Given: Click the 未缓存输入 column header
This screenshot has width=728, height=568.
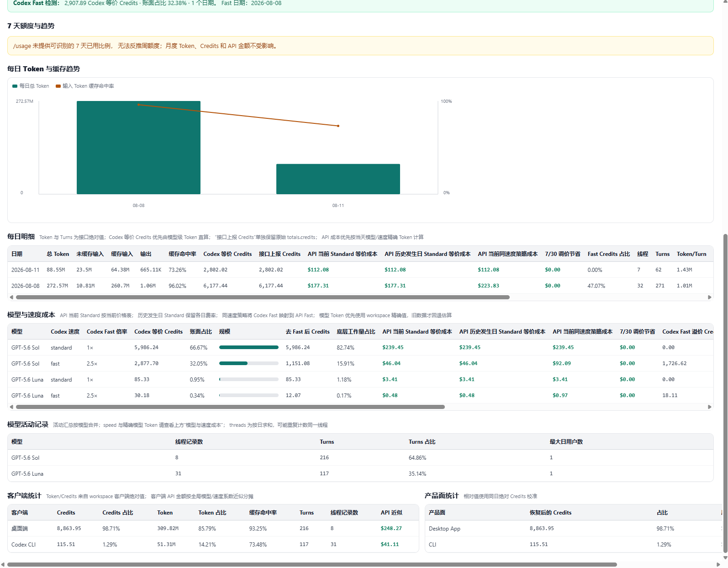Looking at the screenshot, I should 90,254.
